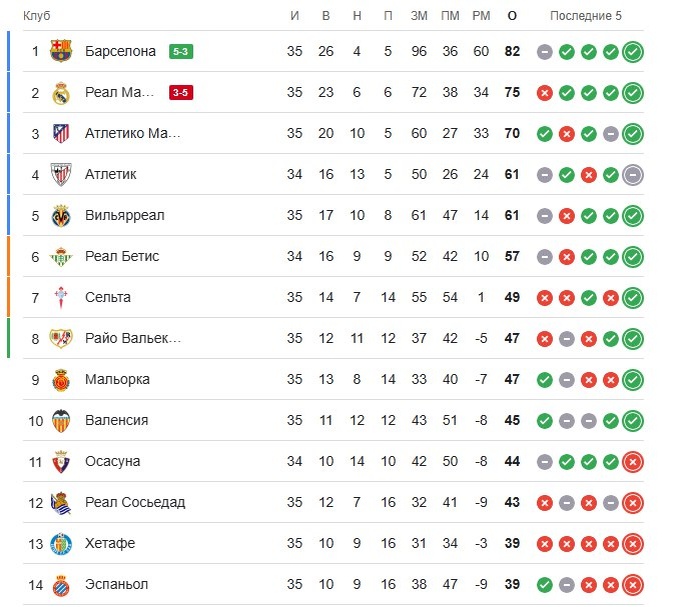Open the Реал Сосьедад team link
Screen dimensions: 683x607
click(x=135, y=502)
